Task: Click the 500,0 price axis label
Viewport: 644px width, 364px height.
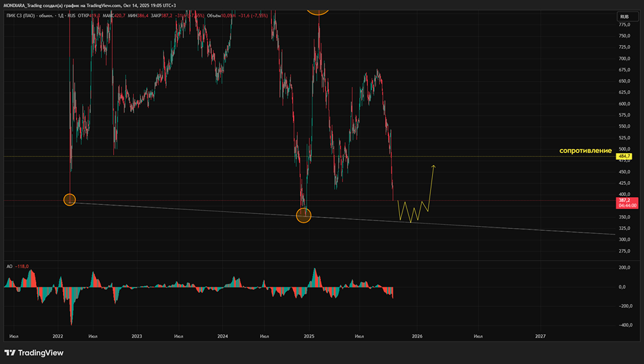Action: 624,149
